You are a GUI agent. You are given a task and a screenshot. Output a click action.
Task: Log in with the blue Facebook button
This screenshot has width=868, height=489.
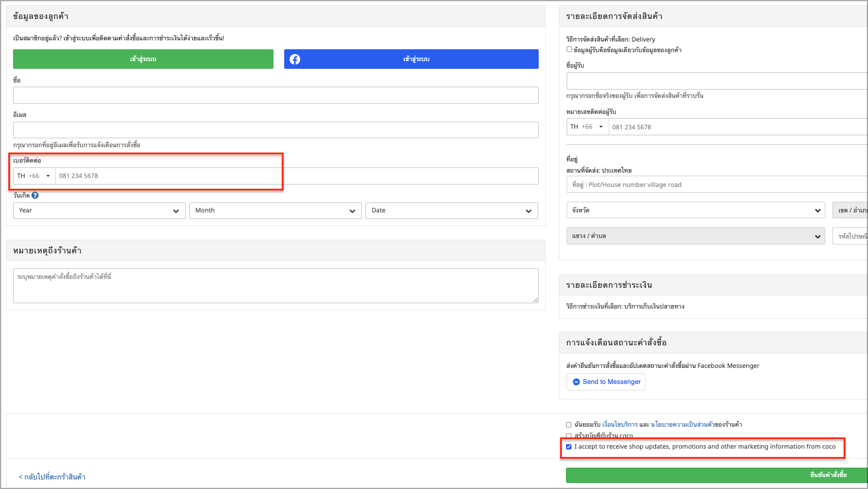pyautogui.click(x=411, y=59)
